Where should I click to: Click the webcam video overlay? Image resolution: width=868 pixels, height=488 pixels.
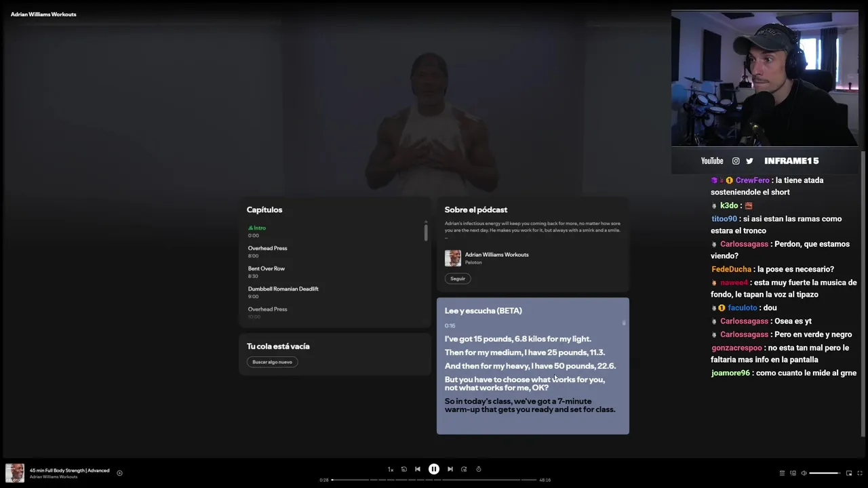(764, 78)
